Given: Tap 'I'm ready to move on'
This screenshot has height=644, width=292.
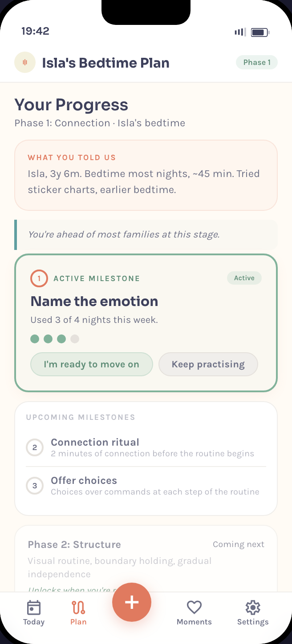Looking at the screenshot, I should (91, 364).
